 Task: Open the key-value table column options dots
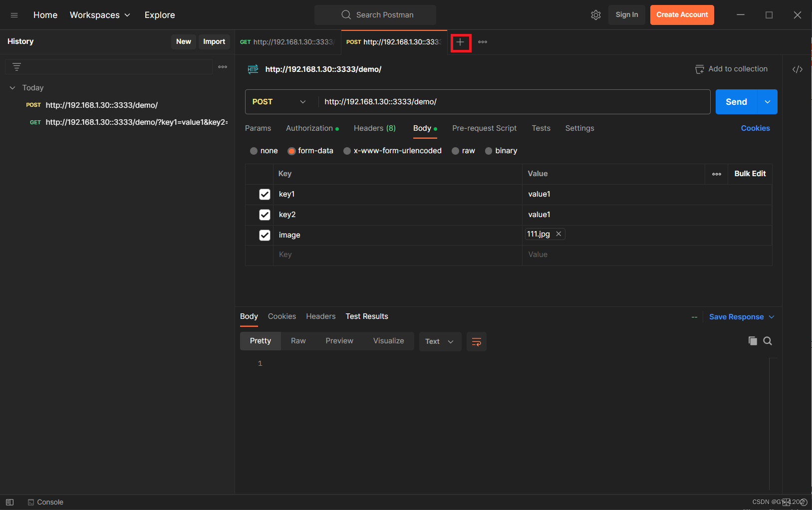[x=717, y=174]
